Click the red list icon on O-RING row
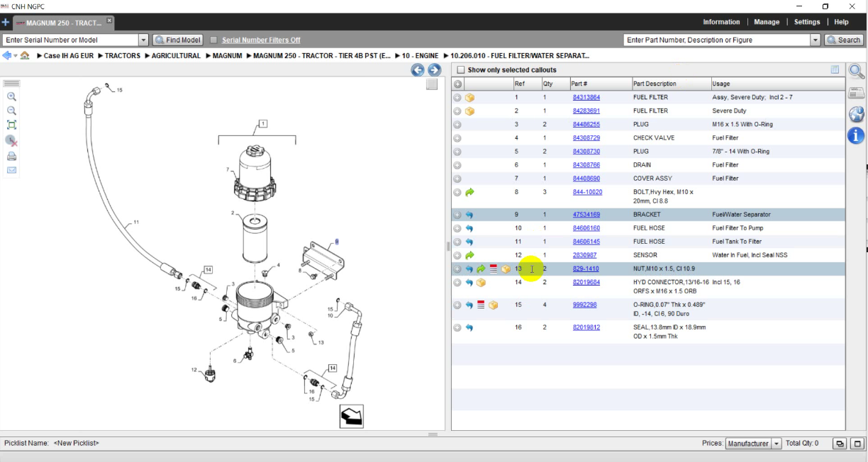 point(481,305)
